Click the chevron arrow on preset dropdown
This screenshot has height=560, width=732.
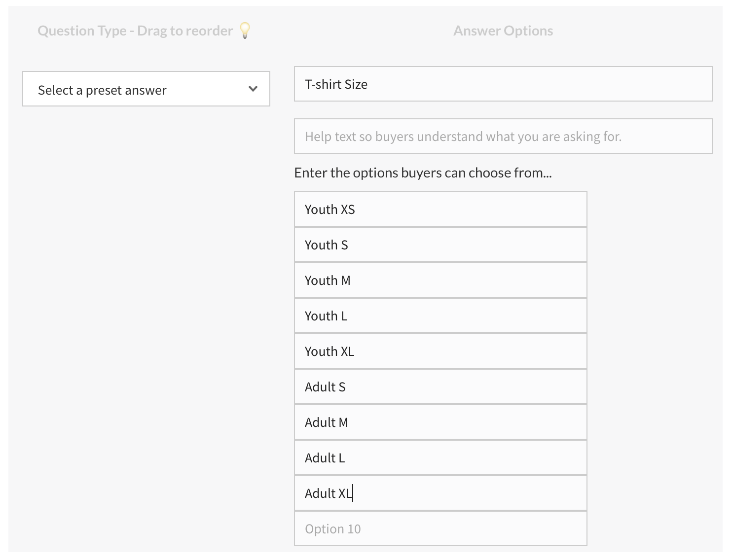click(x=253, y=89)
